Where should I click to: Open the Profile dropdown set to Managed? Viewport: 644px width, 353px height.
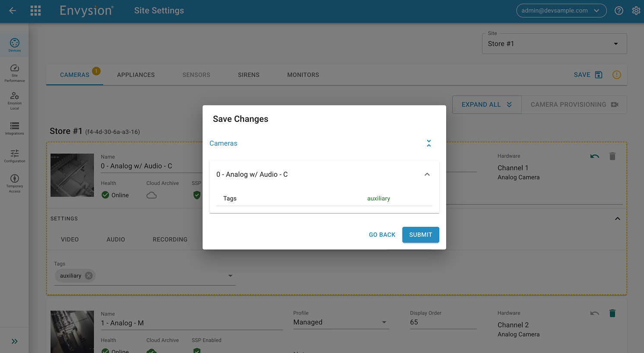341,322
